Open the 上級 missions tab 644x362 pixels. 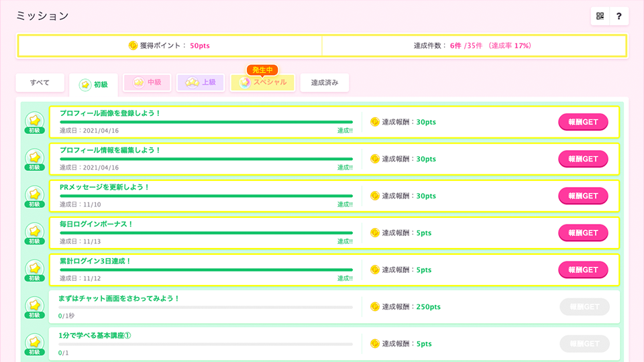pos(201,82)
